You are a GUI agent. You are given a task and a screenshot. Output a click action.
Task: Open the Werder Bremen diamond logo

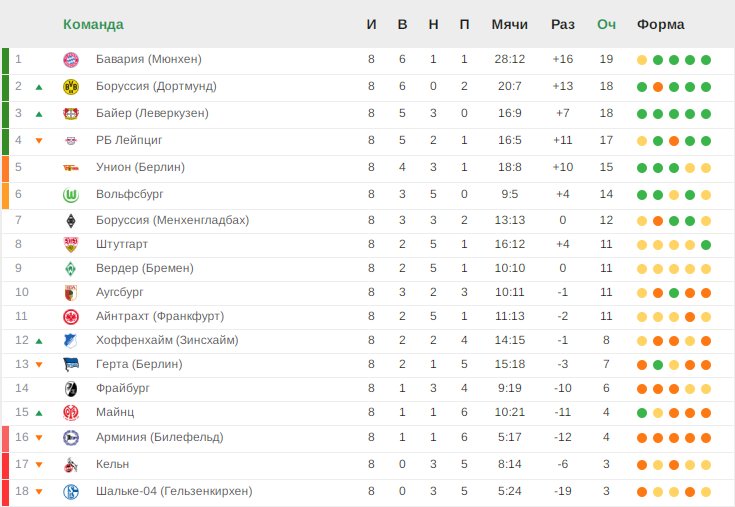click(x=71, y=268)
